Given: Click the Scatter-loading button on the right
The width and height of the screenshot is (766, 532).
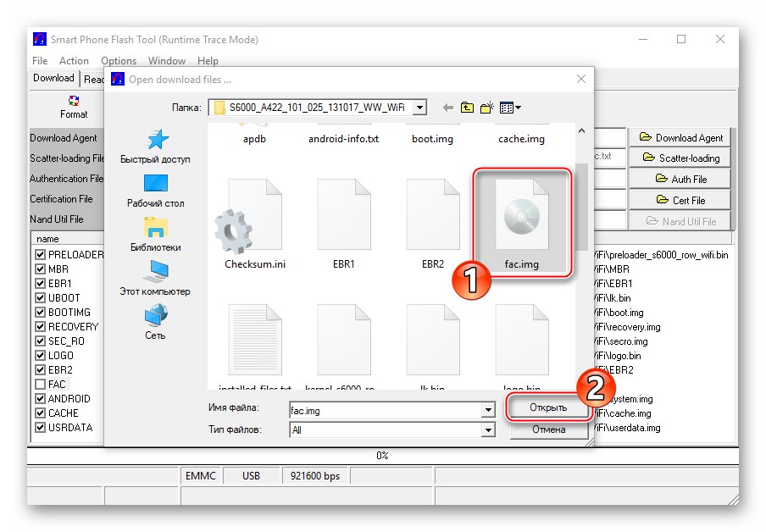Looking at the screenshot, I should click(x=680, y=158).
